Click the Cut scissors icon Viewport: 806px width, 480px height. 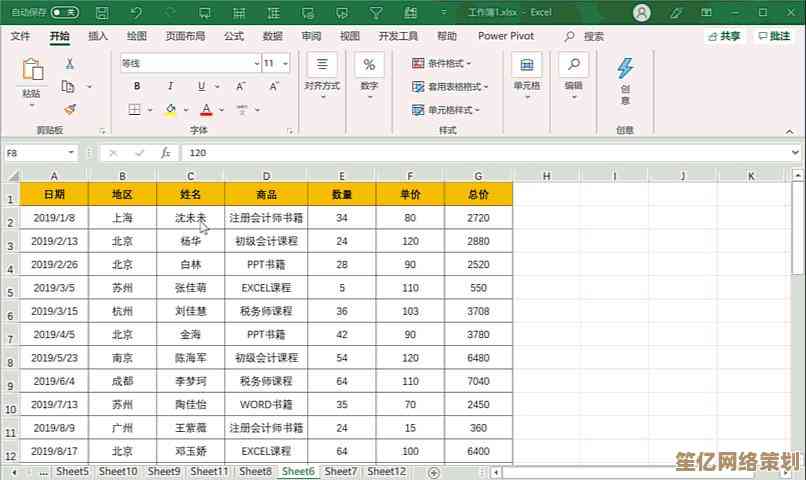coord(69,63)
